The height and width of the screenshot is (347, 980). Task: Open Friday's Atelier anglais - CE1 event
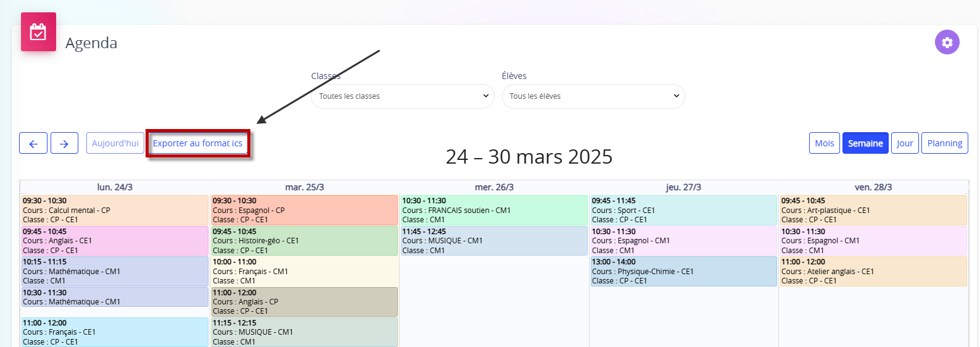[873, 271]
